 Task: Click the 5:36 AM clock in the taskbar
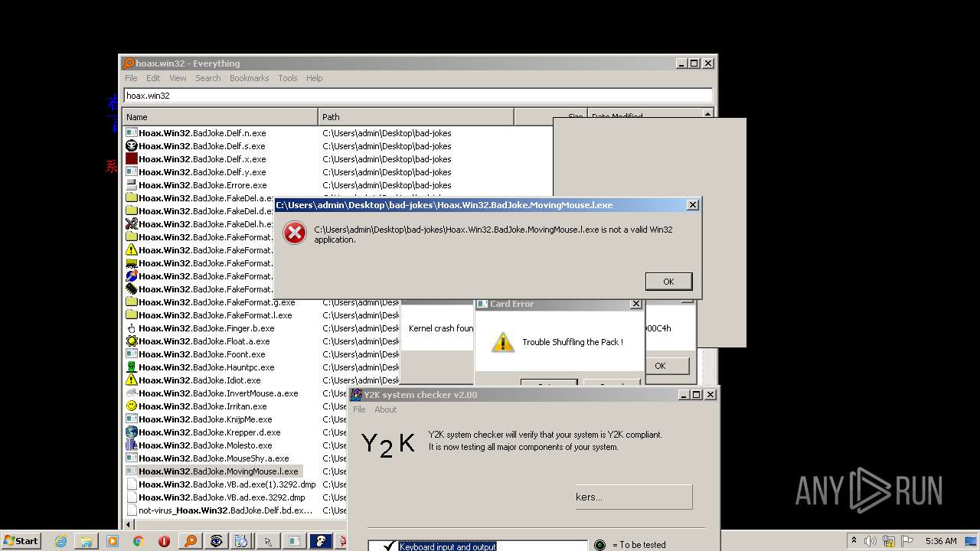(x=941, y=541)
